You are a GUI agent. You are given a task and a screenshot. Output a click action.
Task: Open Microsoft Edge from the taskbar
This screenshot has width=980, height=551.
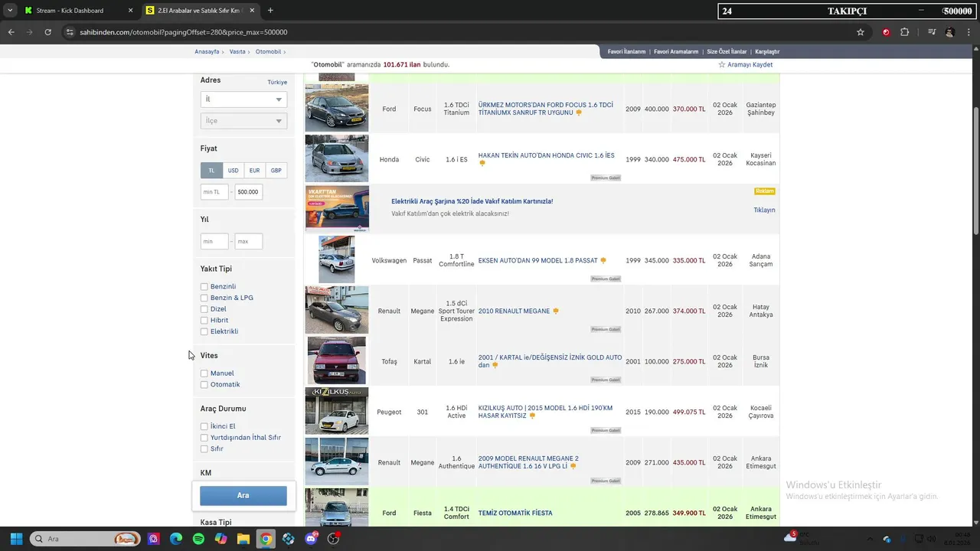(x=176, y=539)
